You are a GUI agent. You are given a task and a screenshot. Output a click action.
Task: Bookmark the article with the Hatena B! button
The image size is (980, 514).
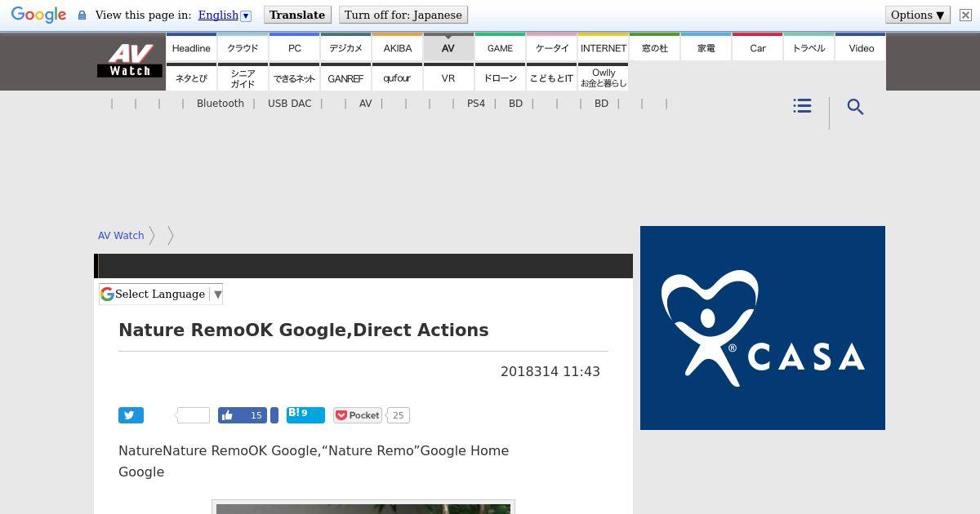305,415
